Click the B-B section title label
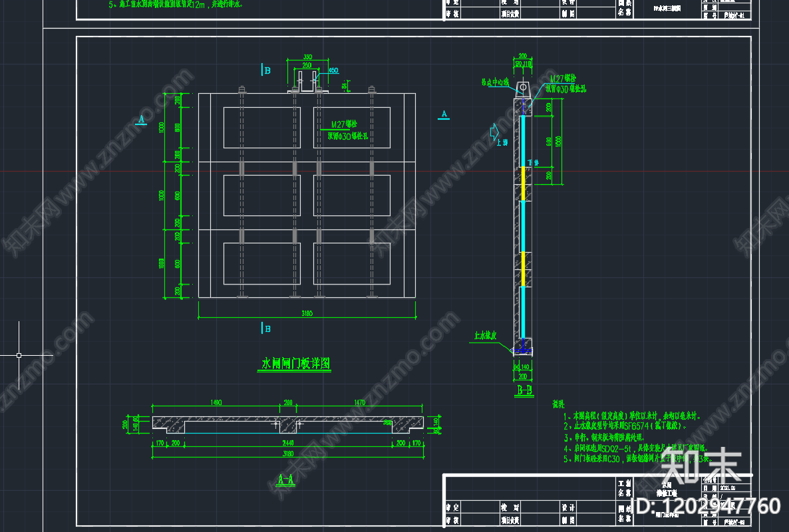This screenshot has width=789, height=532. 524,390
